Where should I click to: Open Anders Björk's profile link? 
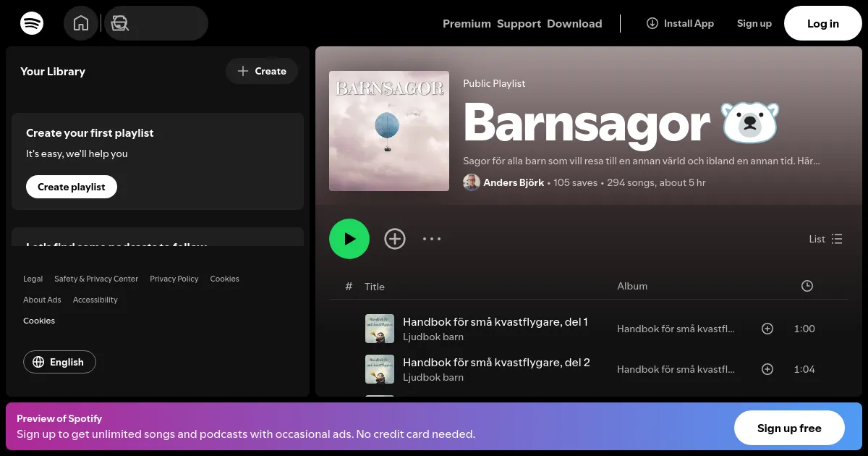(x=513, y=182)
